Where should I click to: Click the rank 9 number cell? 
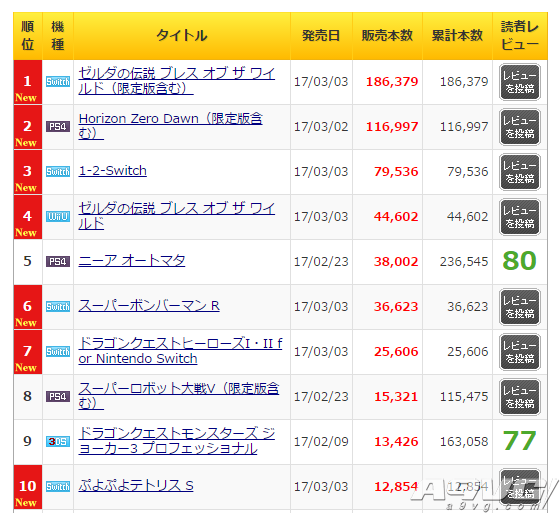[x=28, y=442]
